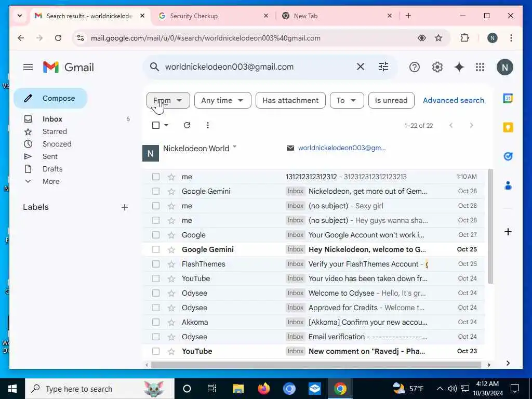Select 'Hey guys wanna sha...' email checkbox
Screen dimensions: 532x399
156,220
